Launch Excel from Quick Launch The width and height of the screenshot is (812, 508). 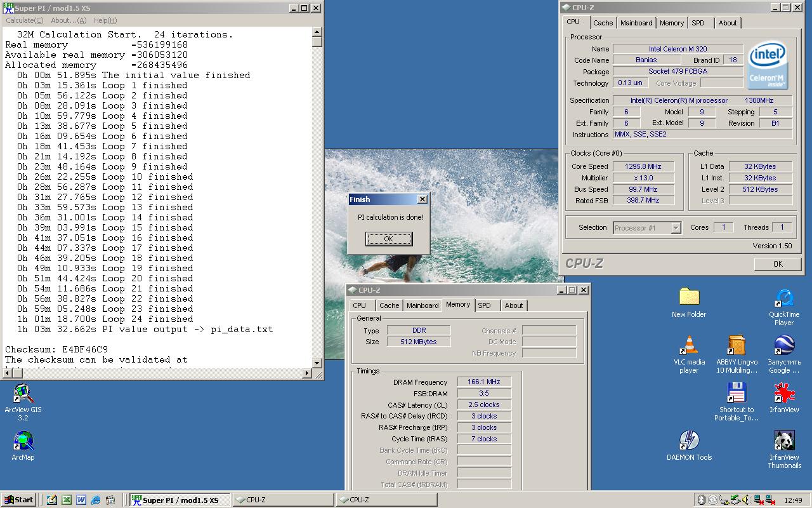point(66,500)
